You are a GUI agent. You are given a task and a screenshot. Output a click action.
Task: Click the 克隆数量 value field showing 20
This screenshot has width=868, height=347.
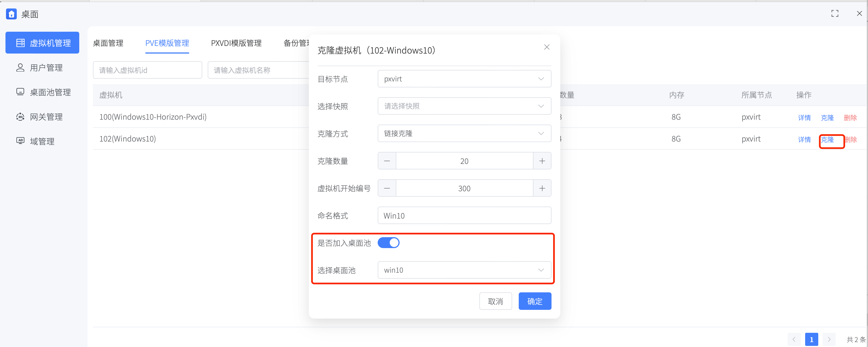click(464, 161)
